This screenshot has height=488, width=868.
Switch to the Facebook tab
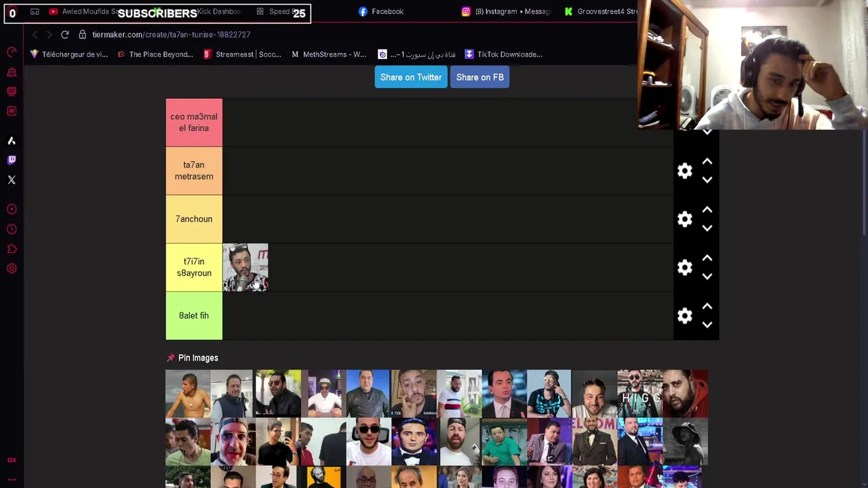pyautogui.click(x=381, y=12)
